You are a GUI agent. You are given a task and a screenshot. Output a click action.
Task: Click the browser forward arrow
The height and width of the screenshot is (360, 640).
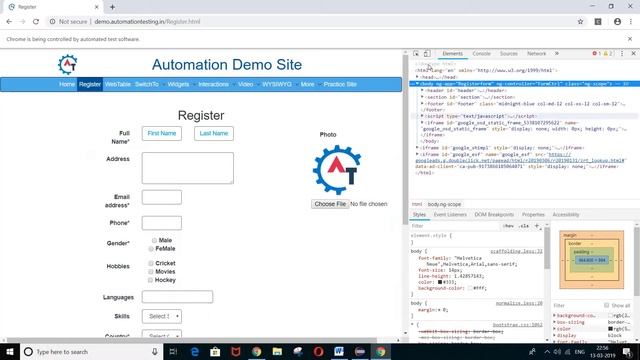22,22
